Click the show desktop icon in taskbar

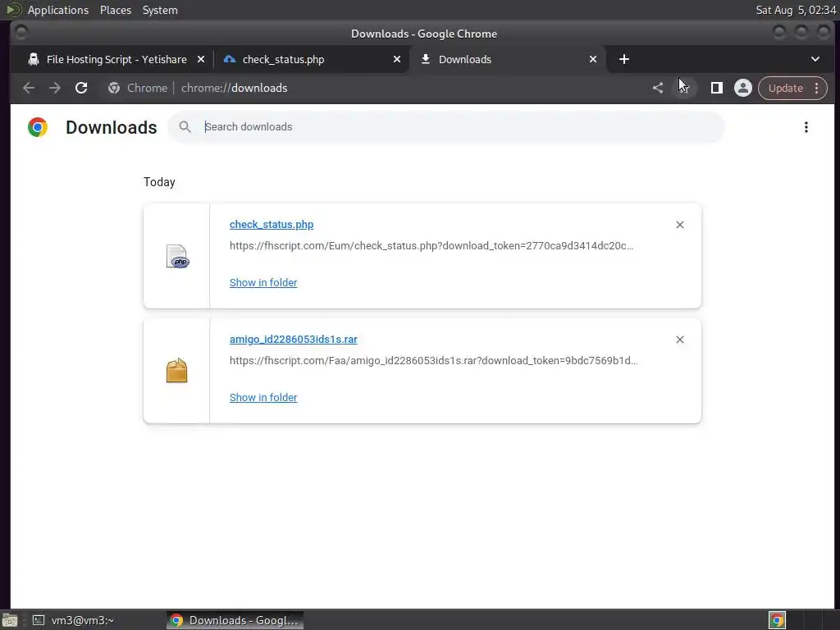[10, 620]
